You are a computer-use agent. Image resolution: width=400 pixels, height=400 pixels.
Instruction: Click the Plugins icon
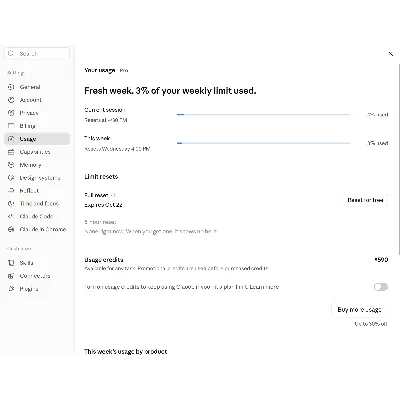[x=11, y=289]
